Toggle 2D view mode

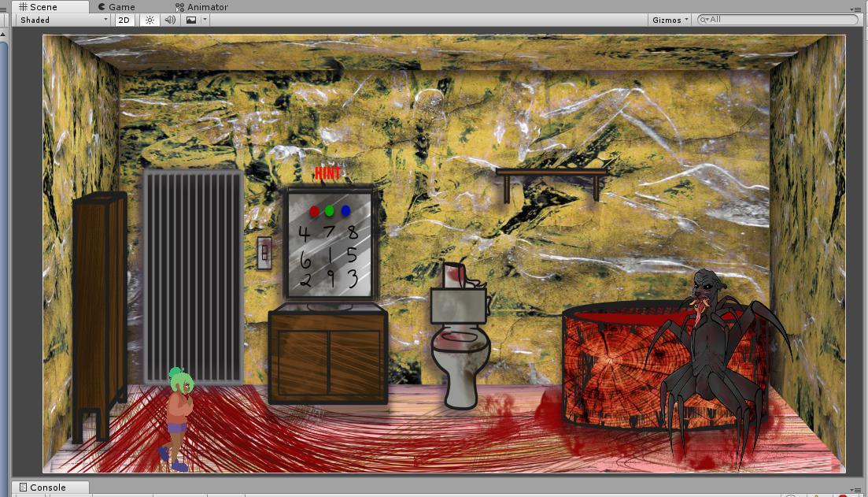pyautogui.click(x=124, y=20)
